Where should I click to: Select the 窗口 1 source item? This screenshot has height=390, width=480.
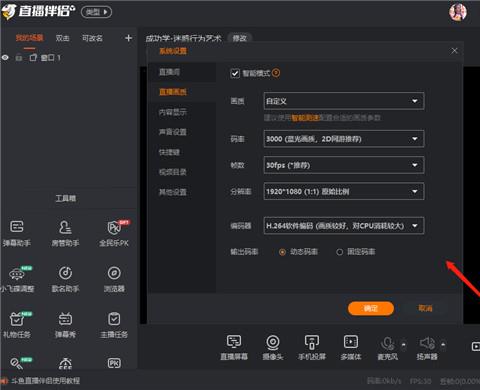pyautogui.click(x=51, y=58)
